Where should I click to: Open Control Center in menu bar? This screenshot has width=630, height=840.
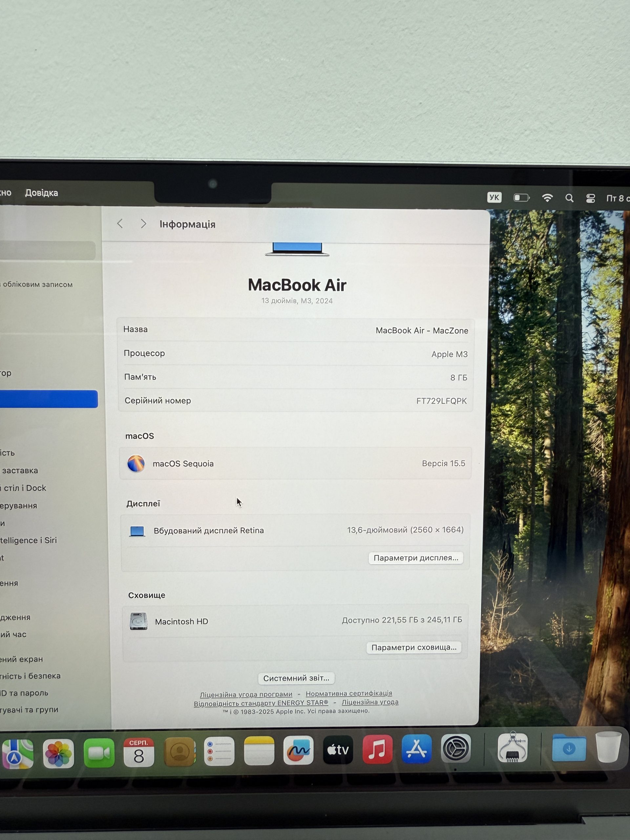(591, 198)
